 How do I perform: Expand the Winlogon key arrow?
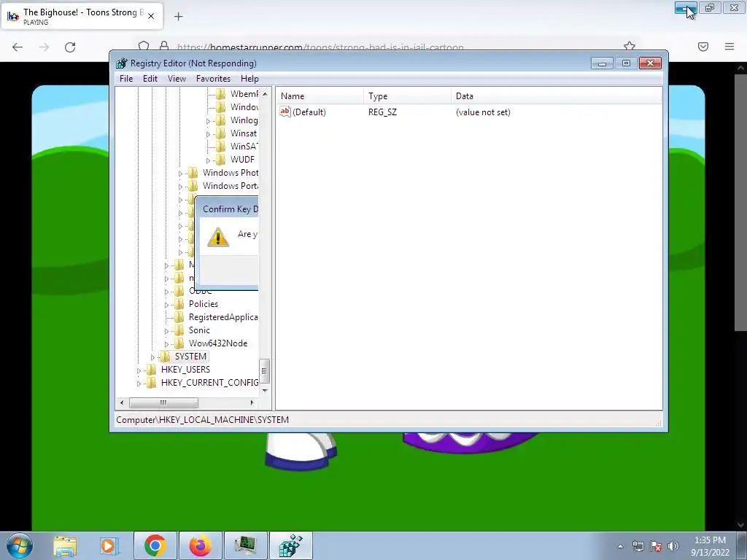point(208,121)
